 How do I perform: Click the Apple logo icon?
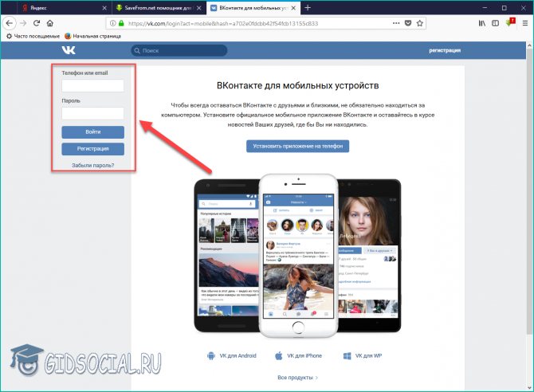tap(279, 356)
